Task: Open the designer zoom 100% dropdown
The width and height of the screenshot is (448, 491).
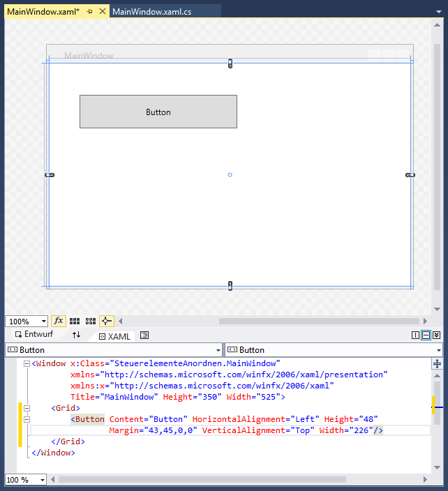Action: pos(44,322)
